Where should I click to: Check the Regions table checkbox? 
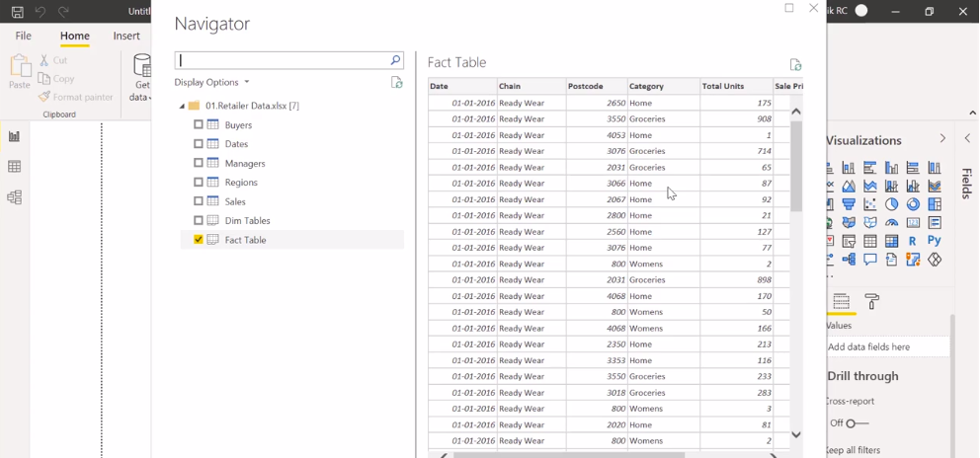tap(199, 183)
